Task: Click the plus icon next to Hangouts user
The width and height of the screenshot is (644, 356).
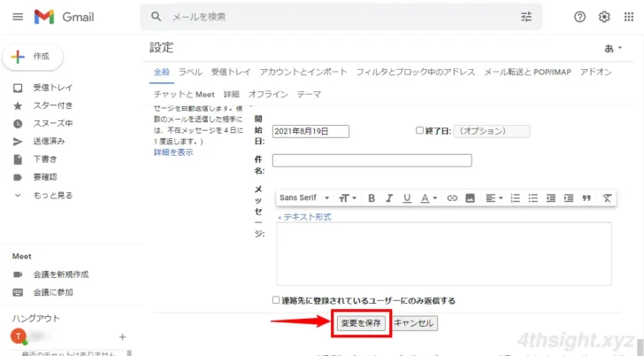Action: 122,337
